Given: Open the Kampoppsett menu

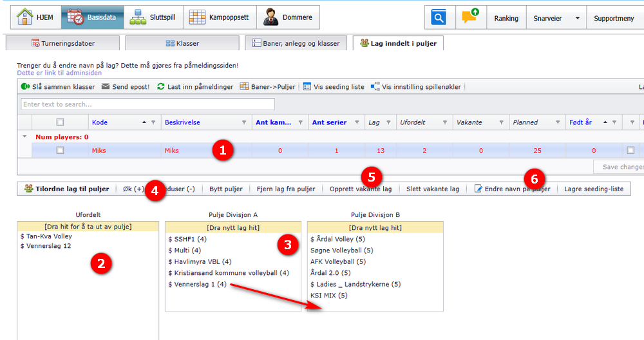Looking at the screenshot, I should [x=220, y=17].
